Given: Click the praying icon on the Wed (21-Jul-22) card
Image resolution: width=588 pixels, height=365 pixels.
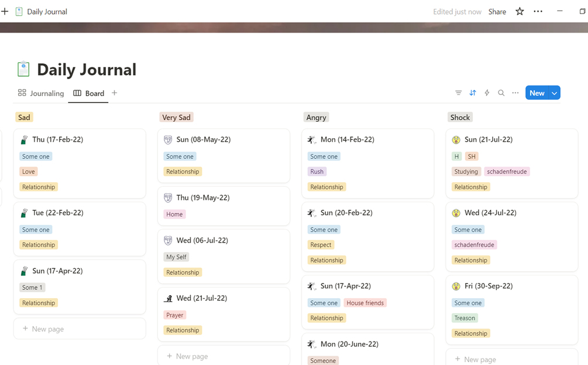Looking at the screenshot, I should click(168, 299).
